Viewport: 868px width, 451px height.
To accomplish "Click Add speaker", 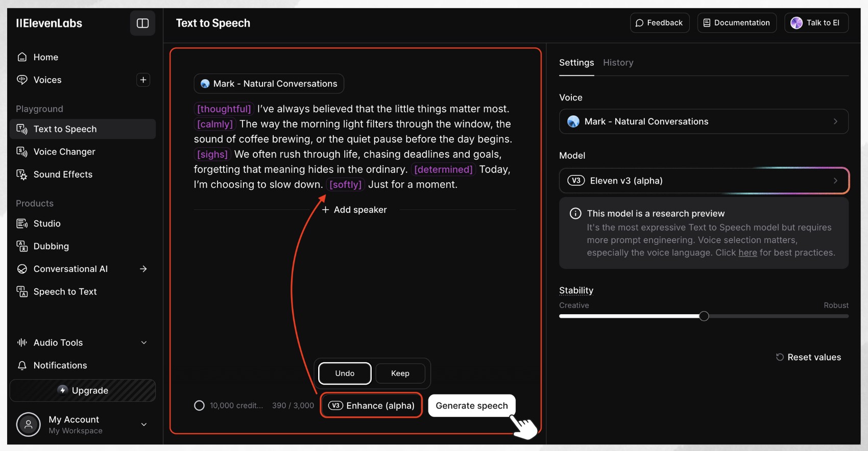I will (x=354, y=210).
